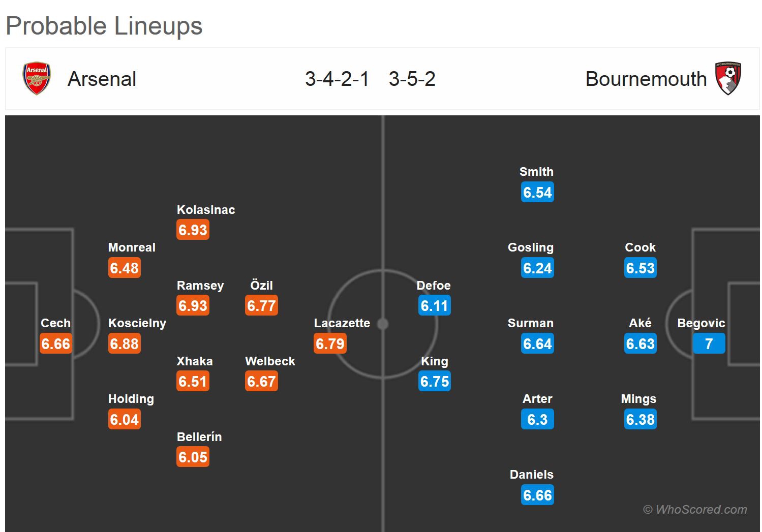Click the Bournemouth team name
Viewport: 762px width, 532px height.
pyautogui.click(x=646, y=79)
